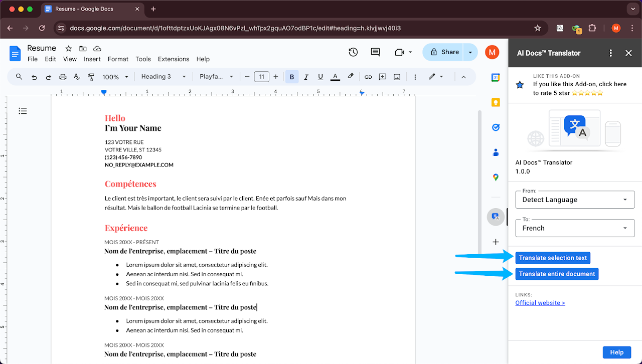The width and height of the screenshot is (642, 364).
Task: Open the Extensions menu
Action: point(174,59)
